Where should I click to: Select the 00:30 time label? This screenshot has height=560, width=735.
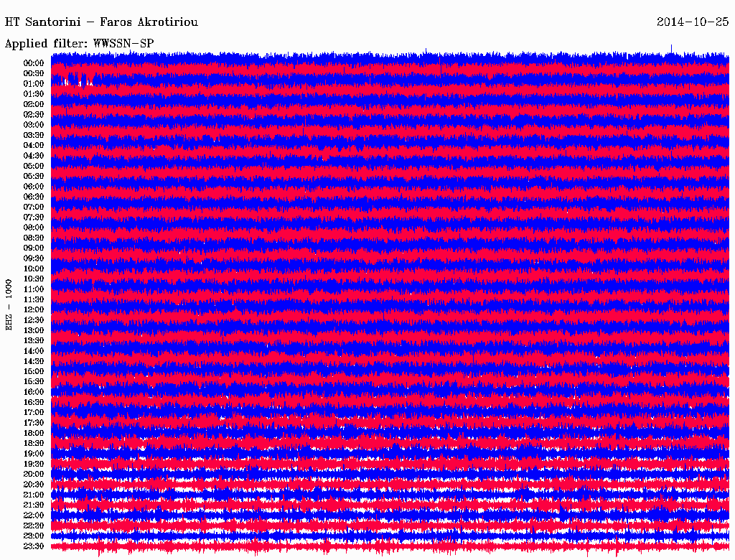pos(34,74)
